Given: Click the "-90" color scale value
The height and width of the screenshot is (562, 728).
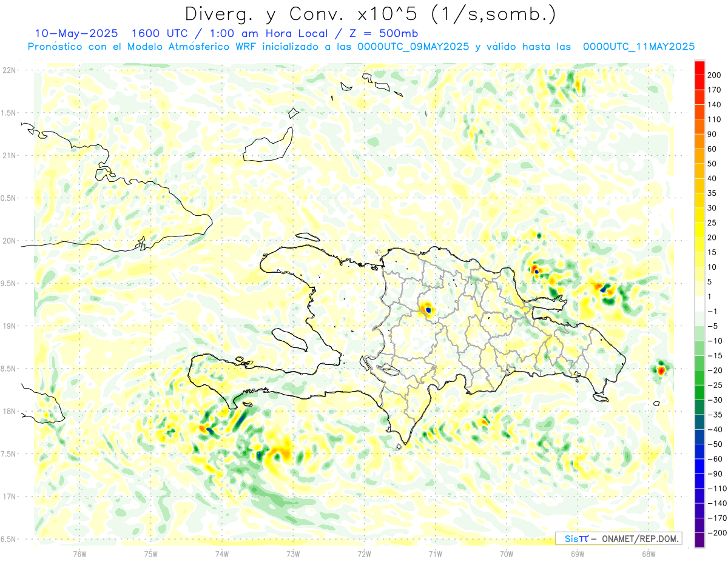Looking at the screenshot, I should coord(715,473).
